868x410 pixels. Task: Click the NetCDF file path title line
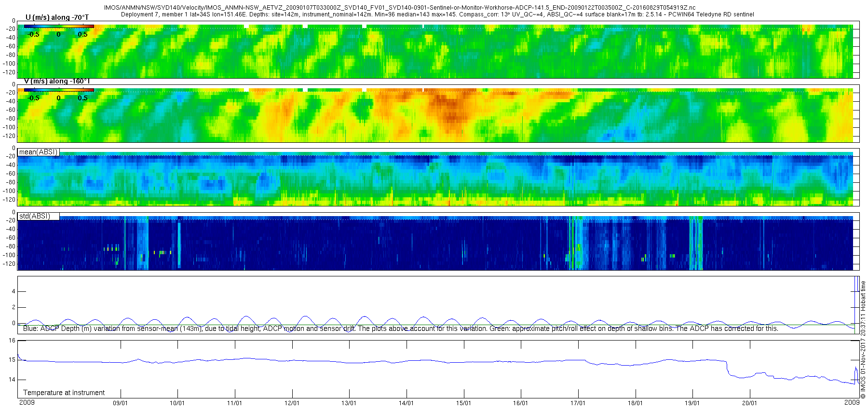(x=400, y=8)
